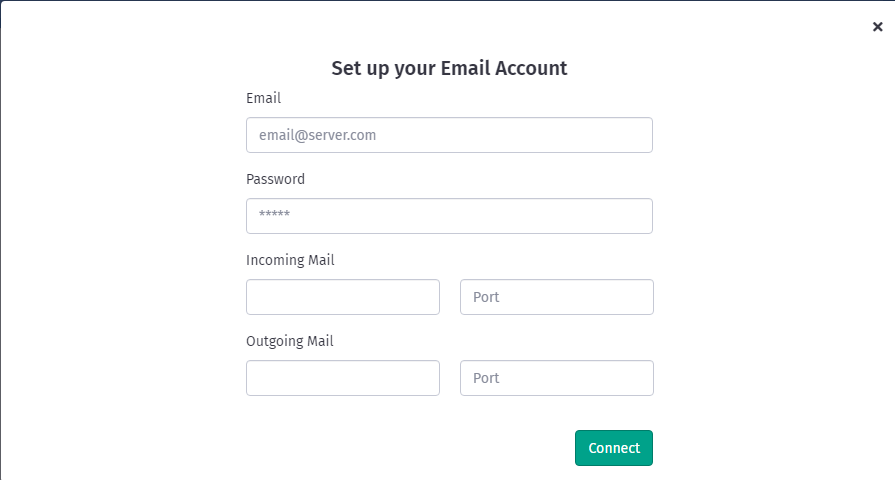Focus the Port box beside outgoing server
895x480 pixels.
[x=556, y=378]
